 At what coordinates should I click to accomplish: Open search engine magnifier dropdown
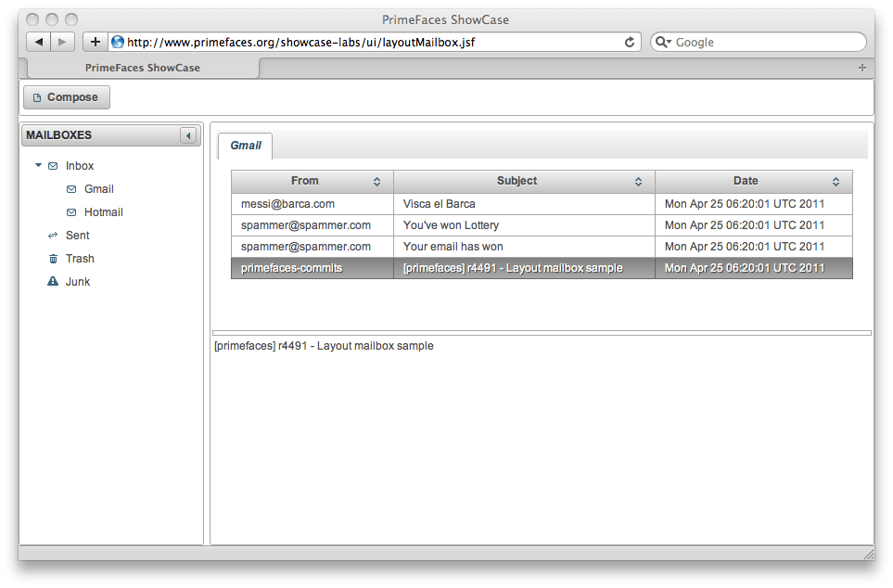coord(663,42)
